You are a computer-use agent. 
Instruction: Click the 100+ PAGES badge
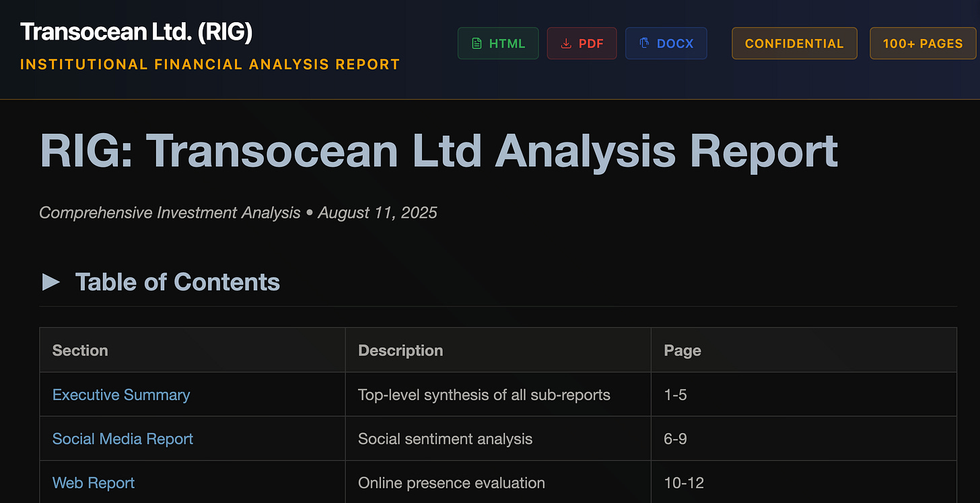coord(923,43)
